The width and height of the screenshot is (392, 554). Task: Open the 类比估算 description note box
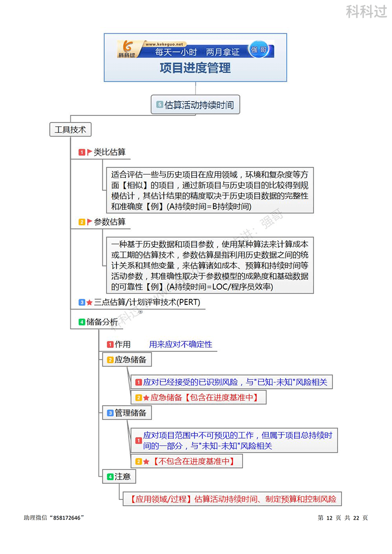pos(210,190)
